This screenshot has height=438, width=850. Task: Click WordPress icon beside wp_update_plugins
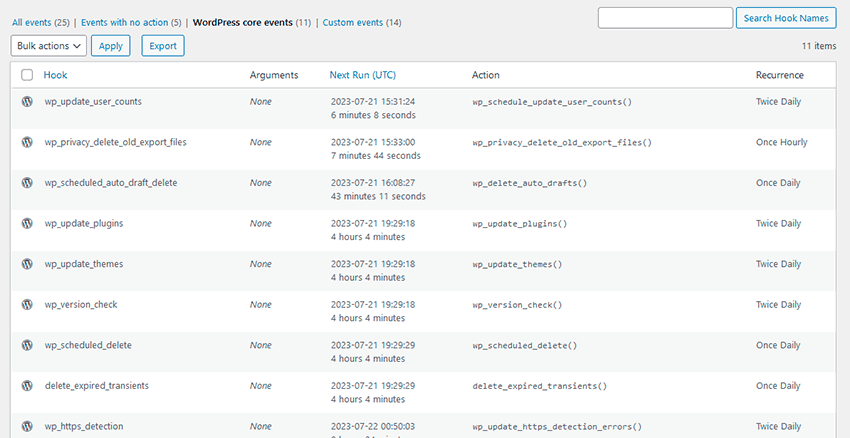(x=27, y=223)
